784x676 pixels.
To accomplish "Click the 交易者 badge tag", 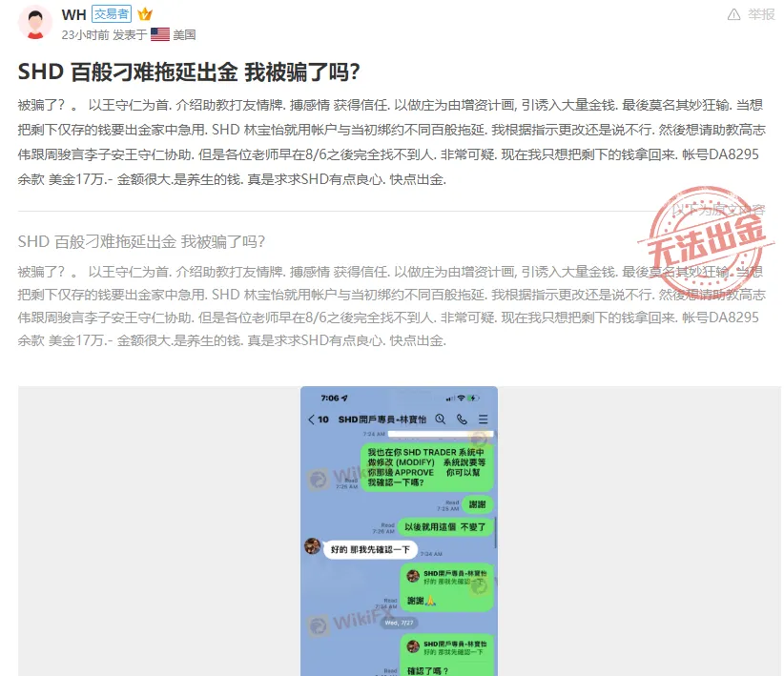I will pyautogui.click(x=112, y=14).
